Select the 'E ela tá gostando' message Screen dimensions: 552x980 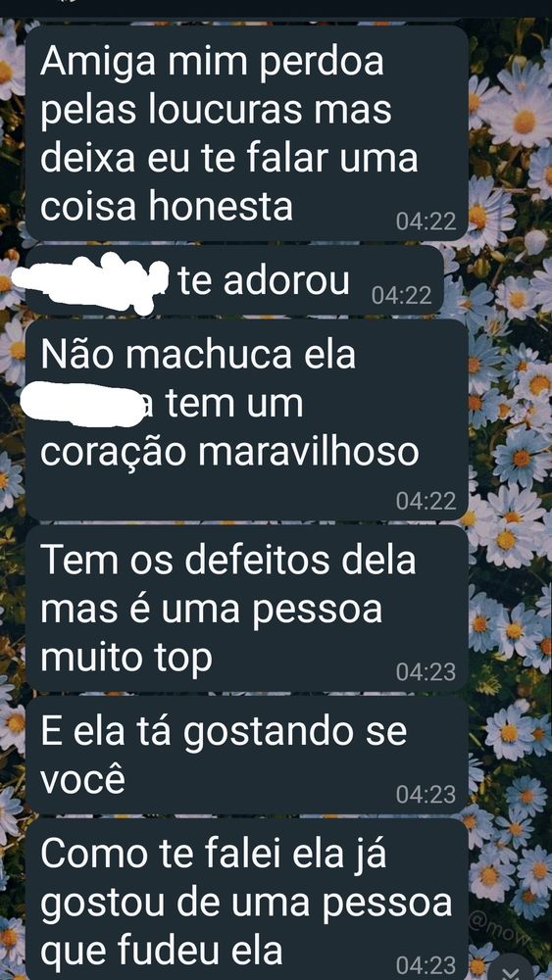pyautogui.click(x=246, y=755)
